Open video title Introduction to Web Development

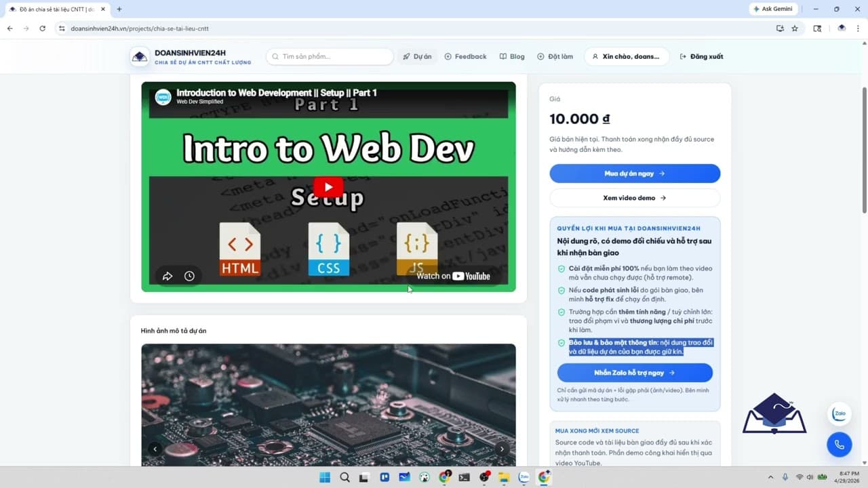tap(277, 92)
